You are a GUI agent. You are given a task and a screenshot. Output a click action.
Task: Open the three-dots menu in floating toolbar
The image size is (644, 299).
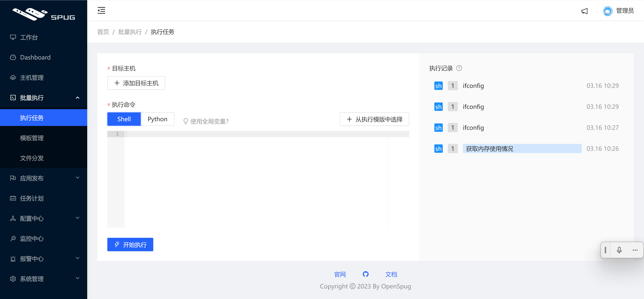[635, 250]
